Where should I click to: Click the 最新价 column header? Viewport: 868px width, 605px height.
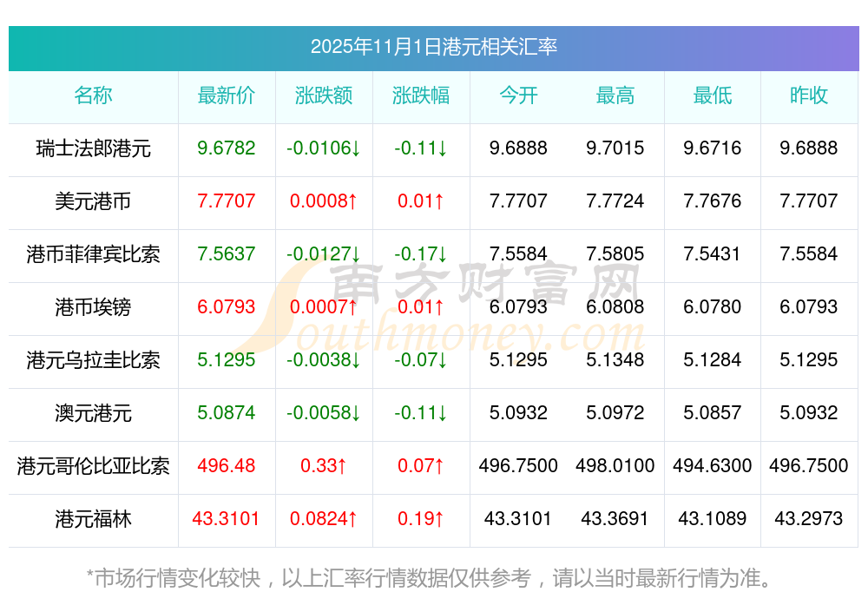227,95
